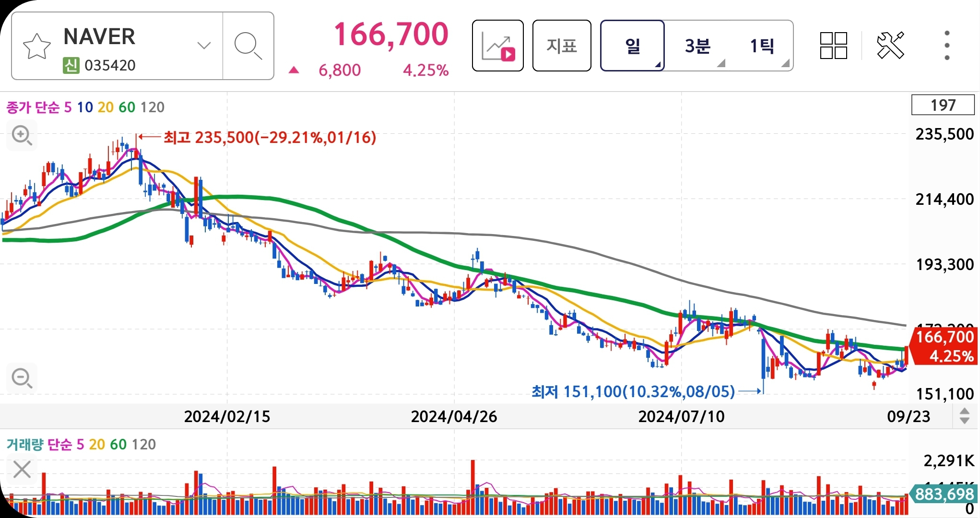Zoom out the chart with minus magnifier
Viewport: 980px width, 518px height.
[22, 378]
